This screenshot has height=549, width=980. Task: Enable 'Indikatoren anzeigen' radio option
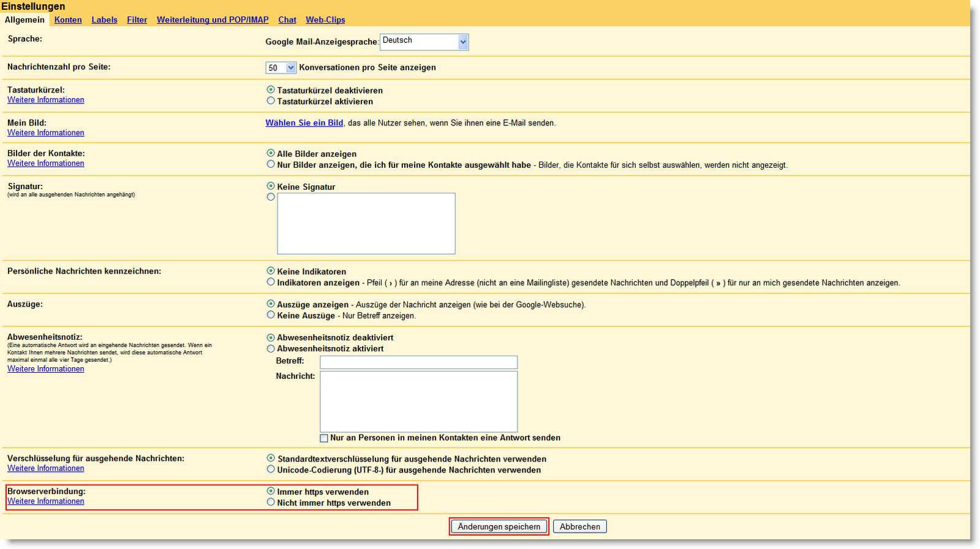tap(271, 282)
